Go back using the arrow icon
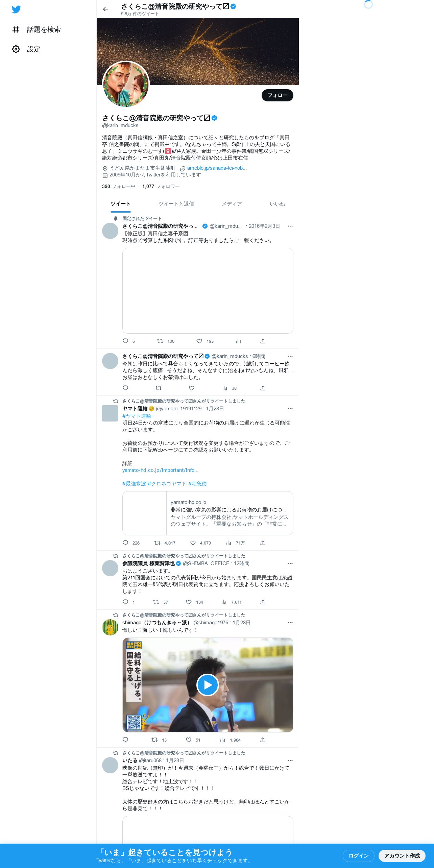This screenshot has height=868, width=434. [105, 9]
